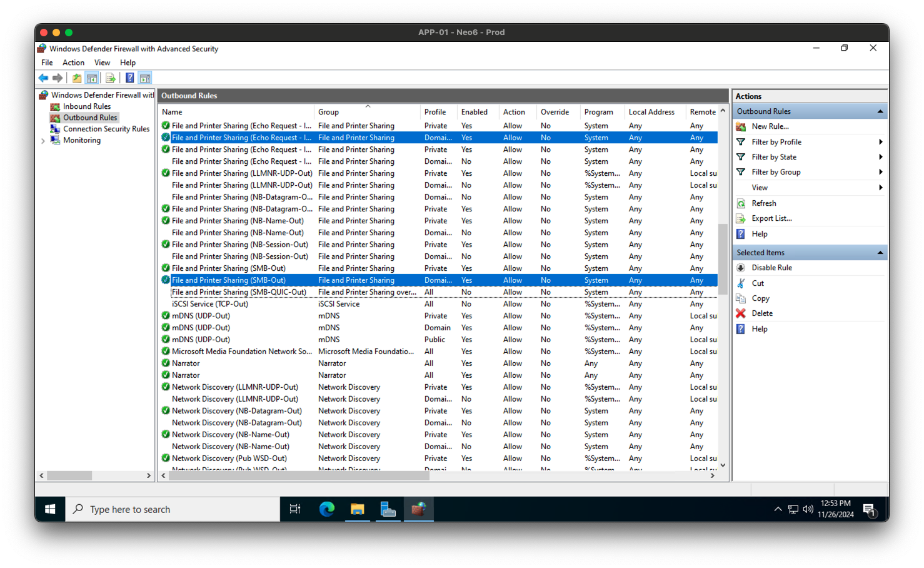
Task: Delete the selected firewall rule
Action: click(x=761, y=313)
